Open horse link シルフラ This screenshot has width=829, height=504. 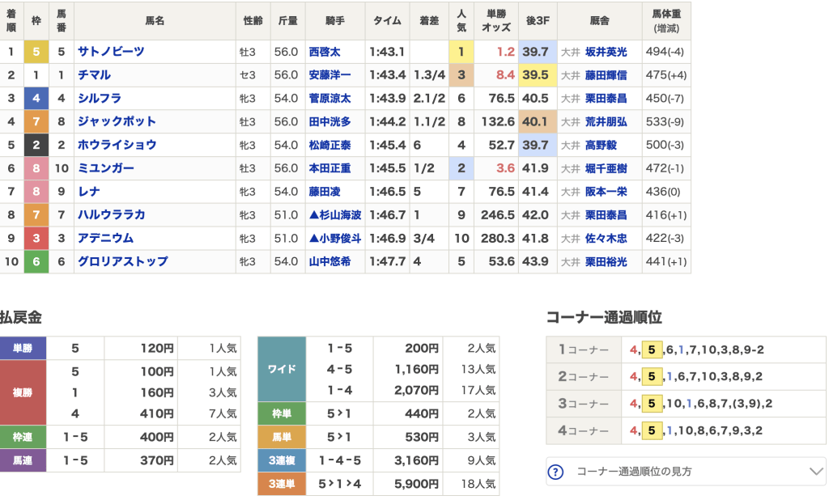(x=100, y=98)
